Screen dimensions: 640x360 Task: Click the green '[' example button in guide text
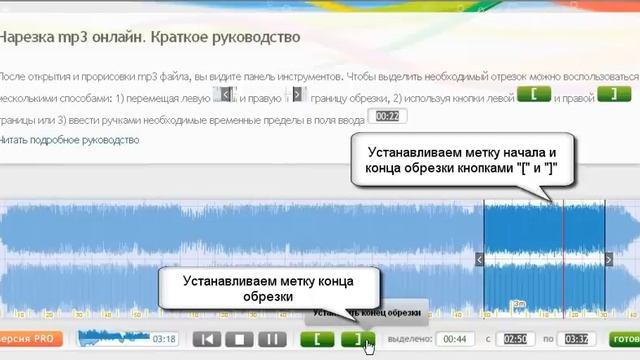pyautogui.click(x=534, y=94)
